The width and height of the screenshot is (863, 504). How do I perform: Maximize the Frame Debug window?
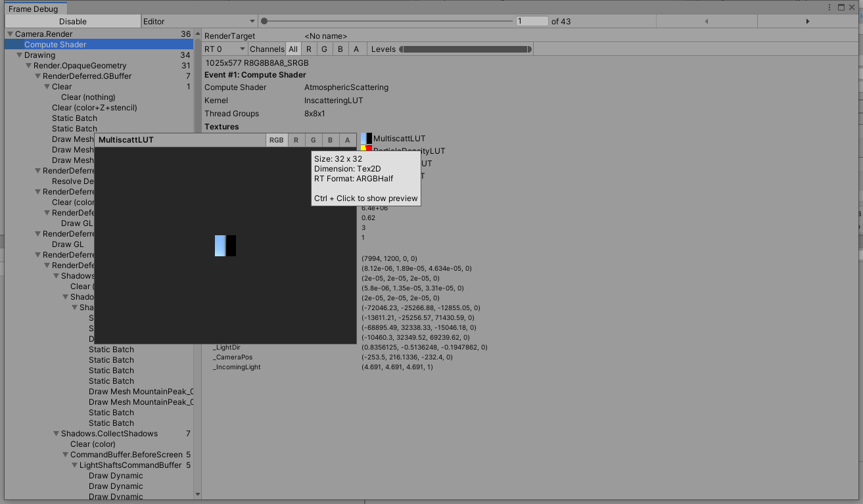841,7
